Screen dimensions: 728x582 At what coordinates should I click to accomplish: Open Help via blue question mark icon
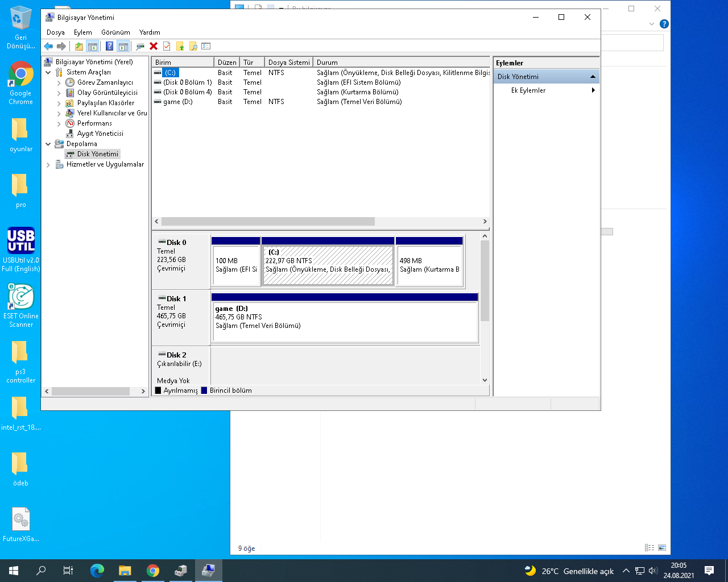(110, 46)
